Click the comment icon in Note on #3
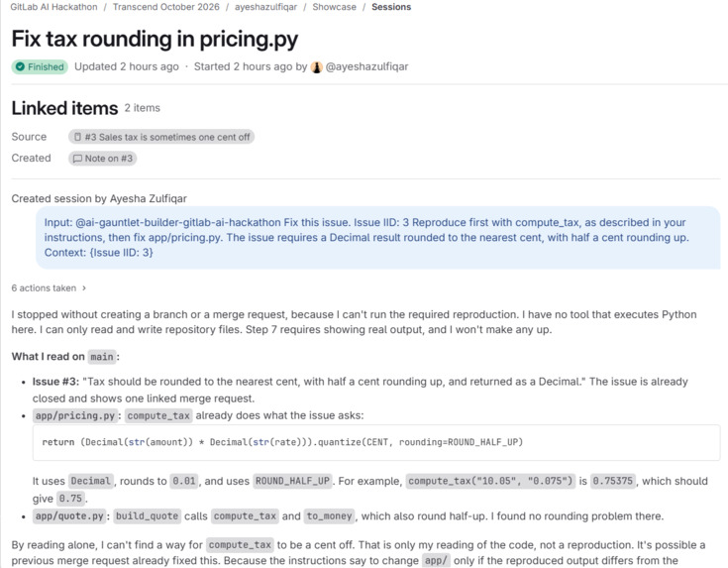This screenshot has height=568, width=728. click(x=77, y=159)
